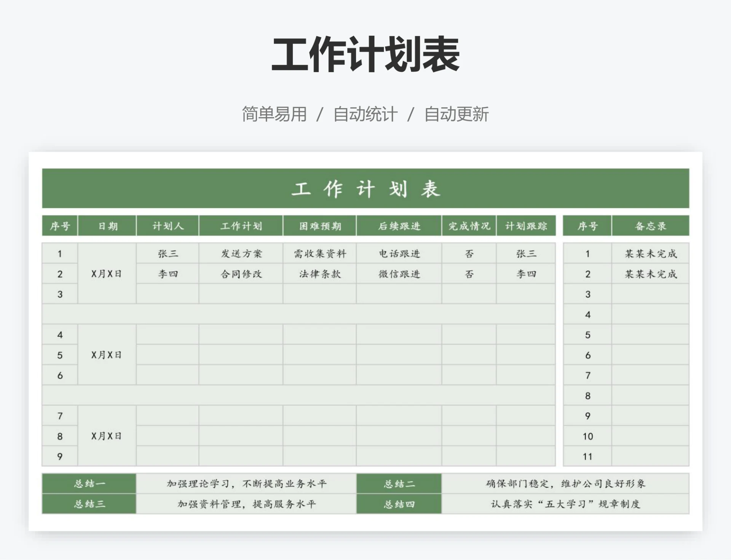Click the 计划跟踪 column header

point(526,225)
